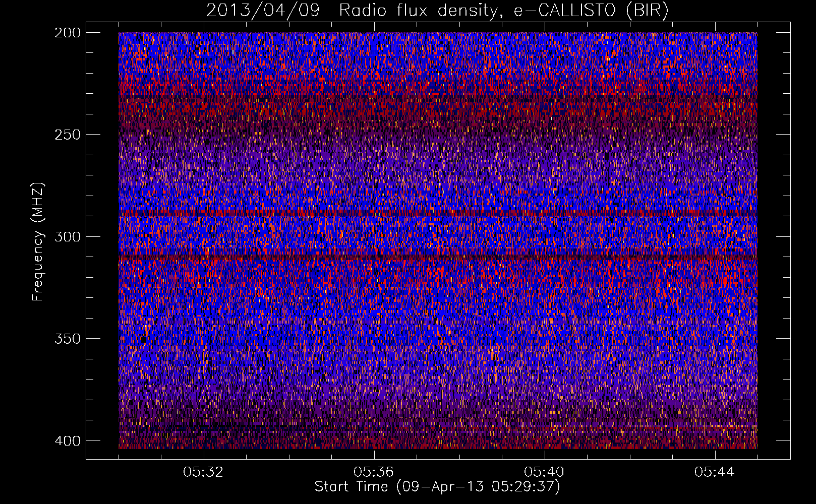The height and width of the screenshot is (504, 816).
Task: Click the 05:36 time tick label
Action: [374, 472]
